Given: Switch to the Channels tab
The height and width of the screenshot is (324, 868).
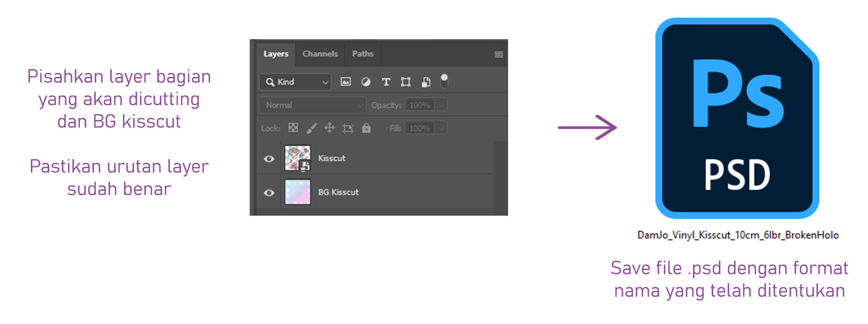Looking at the screenshot, I should point(320,54).
